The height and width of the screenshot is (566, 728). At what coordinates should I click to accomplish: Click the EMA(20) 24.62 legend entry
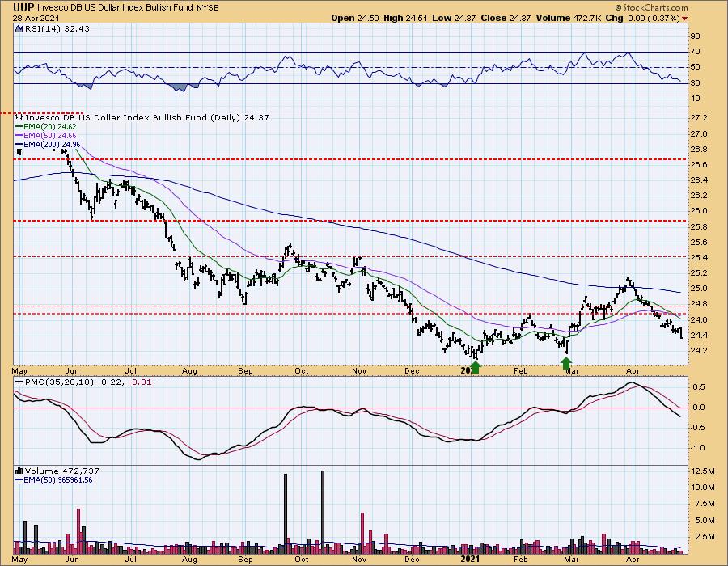coord(46,127)
